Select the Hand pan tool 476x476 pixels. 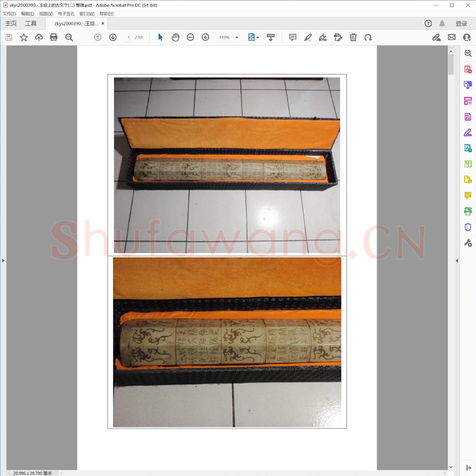(x=175, y=37)
